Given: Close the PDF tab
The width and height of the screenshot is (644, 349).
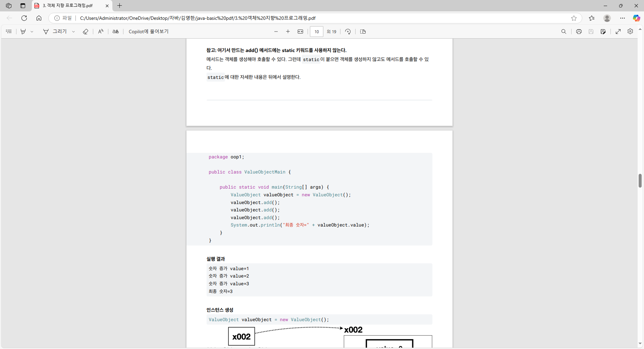Looking at the screenshot, I should click(107, 6).
